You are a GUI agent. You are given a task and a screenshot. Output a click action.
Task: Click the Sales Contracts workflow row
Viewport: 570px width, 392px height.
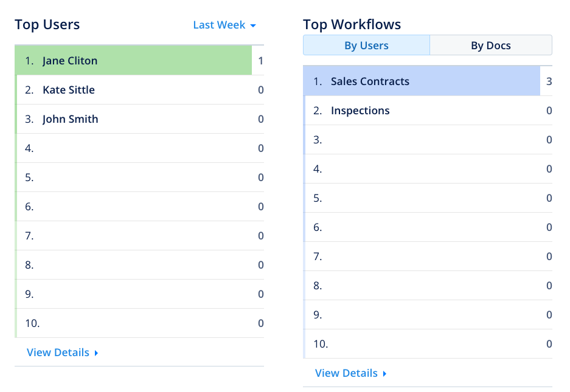pos(370,81)
